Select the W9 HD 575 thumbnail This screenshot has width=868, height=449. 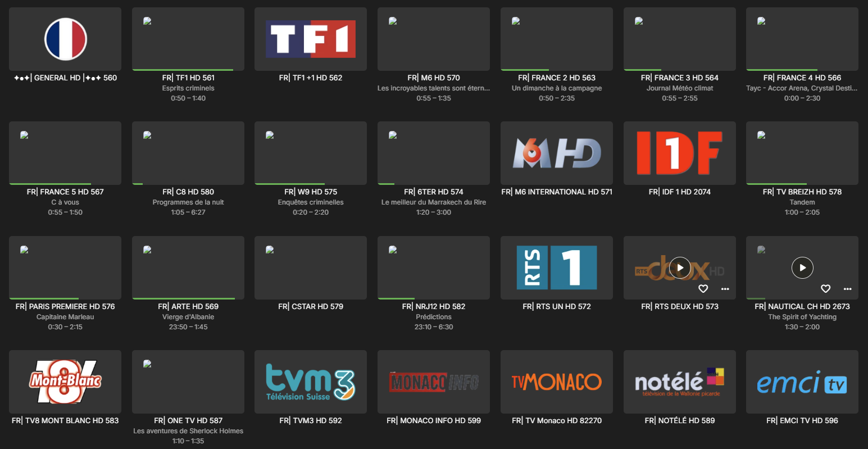click(x=311, y=153)
